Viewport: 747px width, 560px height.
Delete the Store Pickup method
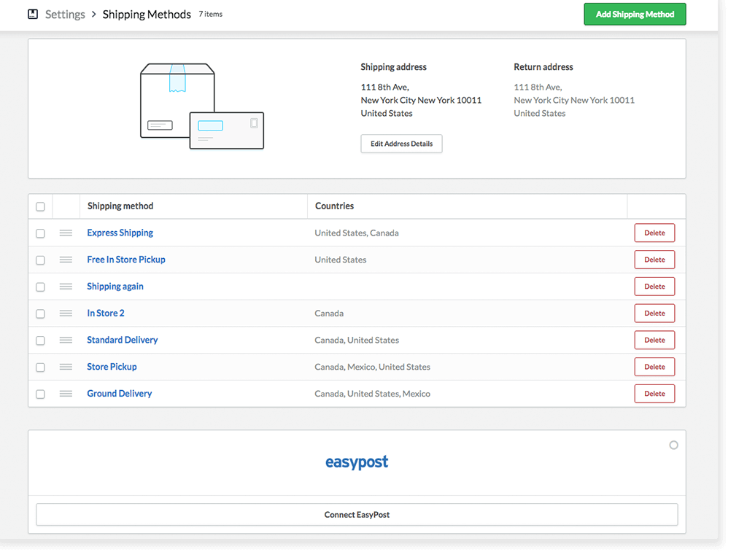pyautogui.click(x=654, y=367)
